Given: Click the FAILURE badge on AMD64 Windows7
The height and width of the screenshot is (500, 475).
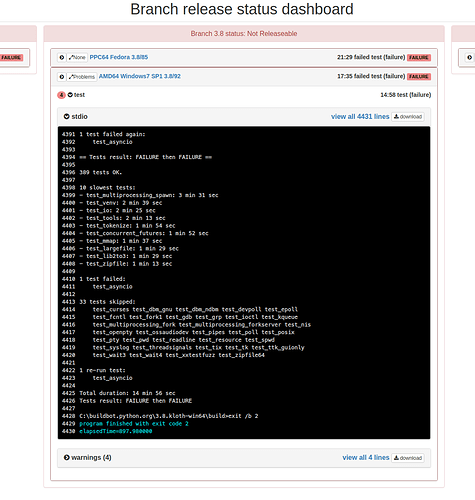Looking at the screenshot, I should click(x=419, y=77).
